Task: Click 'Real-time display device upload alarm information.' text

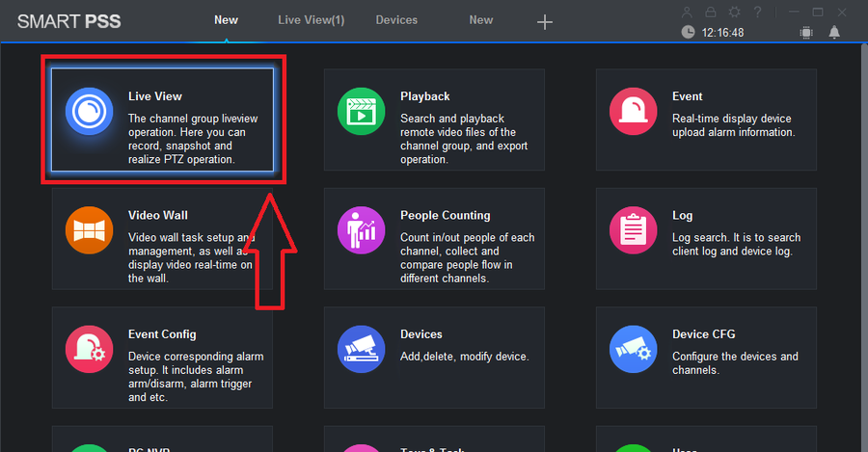Action: point(734,125)
